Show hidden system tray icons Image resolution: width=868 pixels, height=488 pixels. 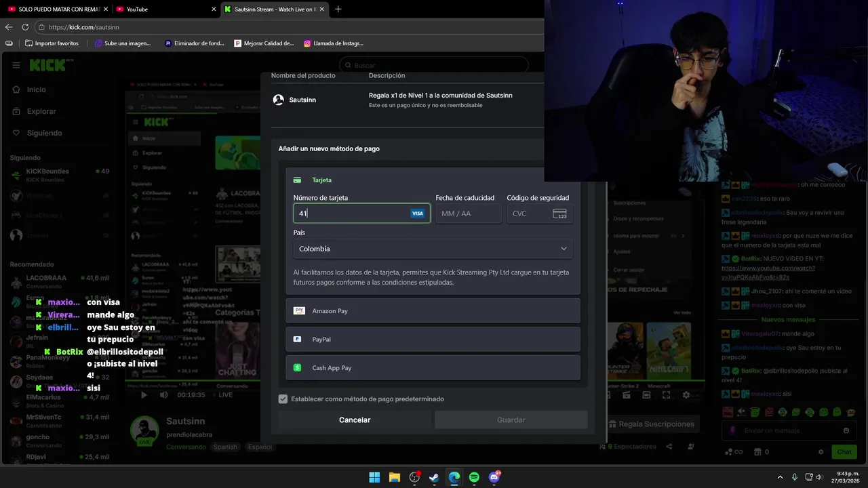(x=780, y=477)
